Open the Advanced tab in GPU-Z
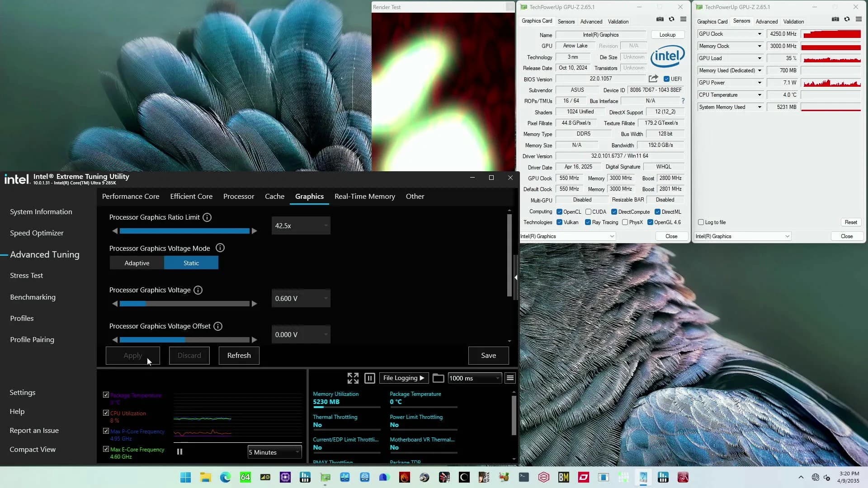Screen dimensions: 868x488 point(591,21)
